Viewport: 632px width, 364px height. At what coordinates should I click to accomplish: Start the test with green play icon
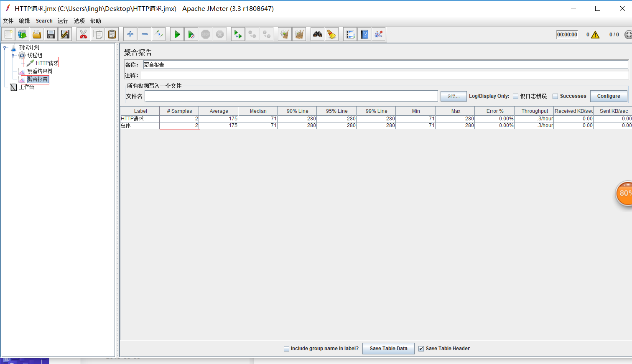tap(177, 34)
